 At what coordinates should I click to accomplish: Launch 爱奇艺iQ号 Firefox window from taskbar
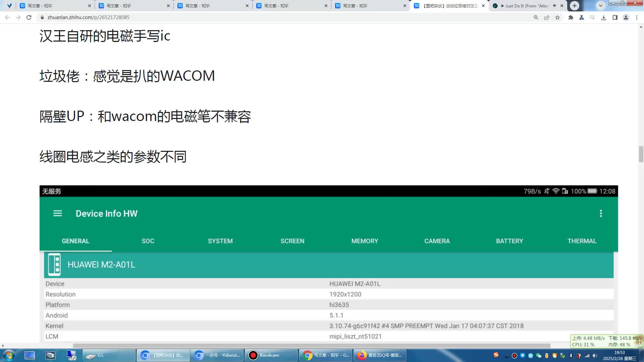pos(379,355)
